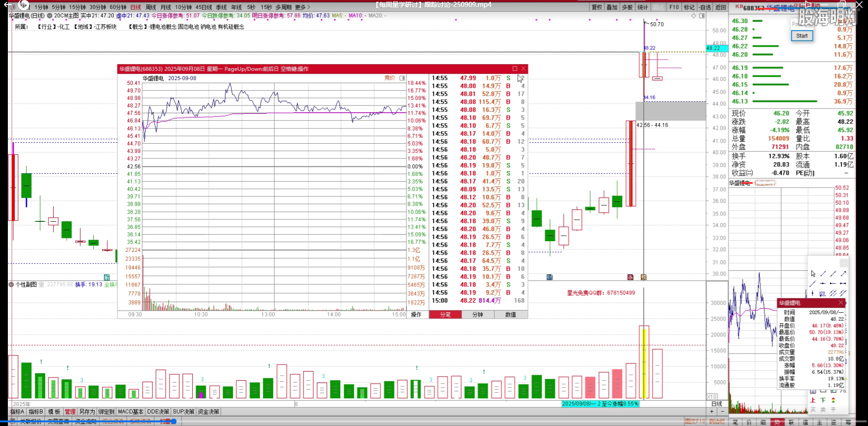Screen dimensions: 868x426
Task: Close the 华盛锂电 data info tooltip panel
Action: 841,303
